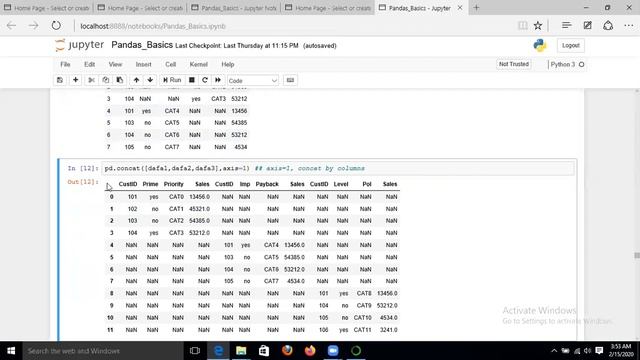This screenshot has width=640, height=360.
Task: Switch to the fourth Home Page tab
Action: (328, 7)
